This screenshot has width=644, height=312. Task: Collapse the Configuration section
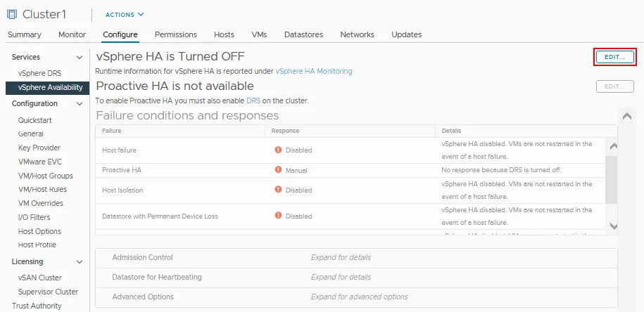(80, 104)
